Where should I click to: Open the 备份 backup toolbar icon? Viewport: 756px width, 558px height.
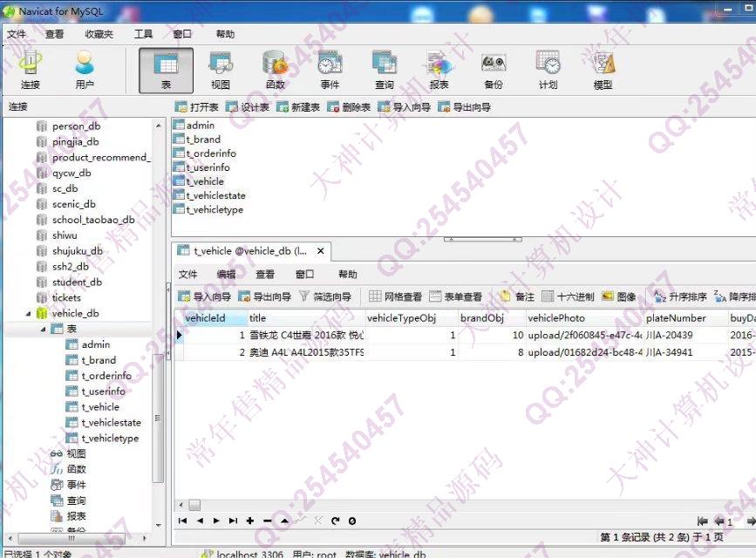pos(494,71)
